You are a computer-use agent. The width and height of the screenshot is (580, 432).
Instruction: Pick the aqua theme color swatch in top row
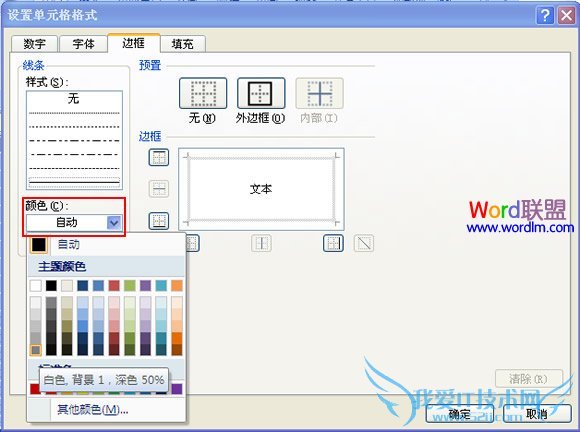(x=161, y=286)
